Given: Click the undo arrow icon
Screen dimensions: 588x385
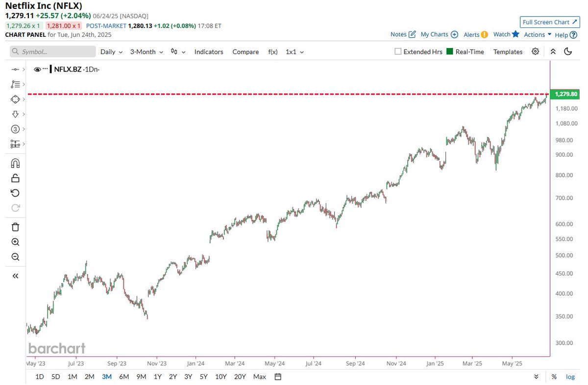Looking at the screenshot, I should pyautogui.click(x=15, y=193).
